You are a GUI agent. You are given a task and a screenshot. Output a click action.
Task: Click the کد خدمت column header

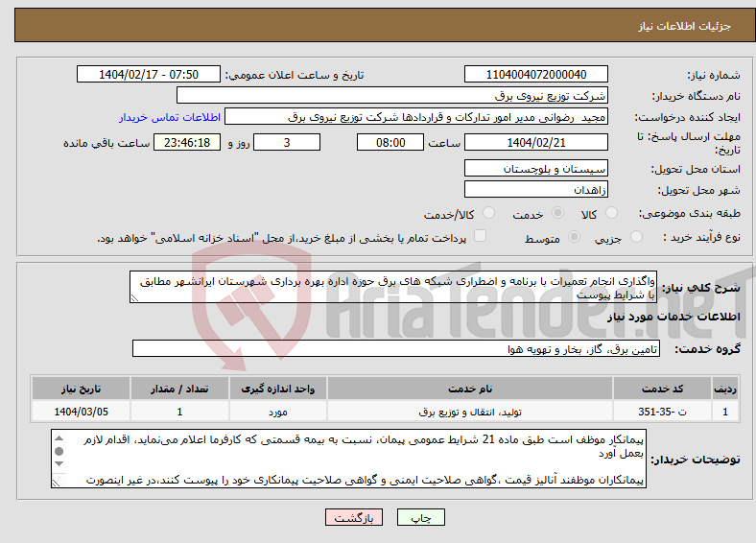(663, 389)
